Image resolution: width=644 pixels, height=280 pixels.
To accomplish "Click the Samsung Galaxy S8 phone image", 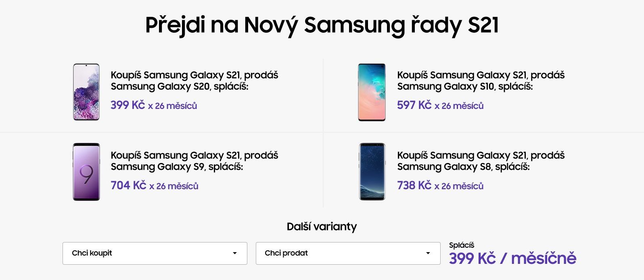I will tap(372, 173).
